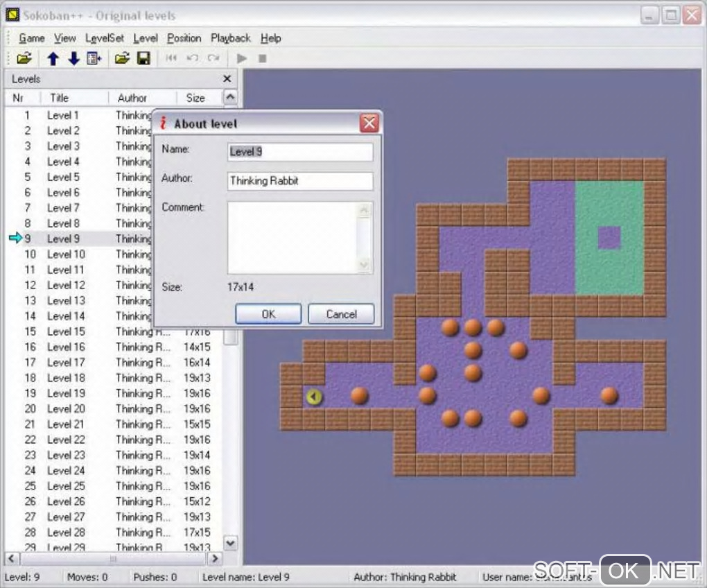Open the Position menu
The width and height of the screenshot is (707, 588).
[x=184, y=38]
